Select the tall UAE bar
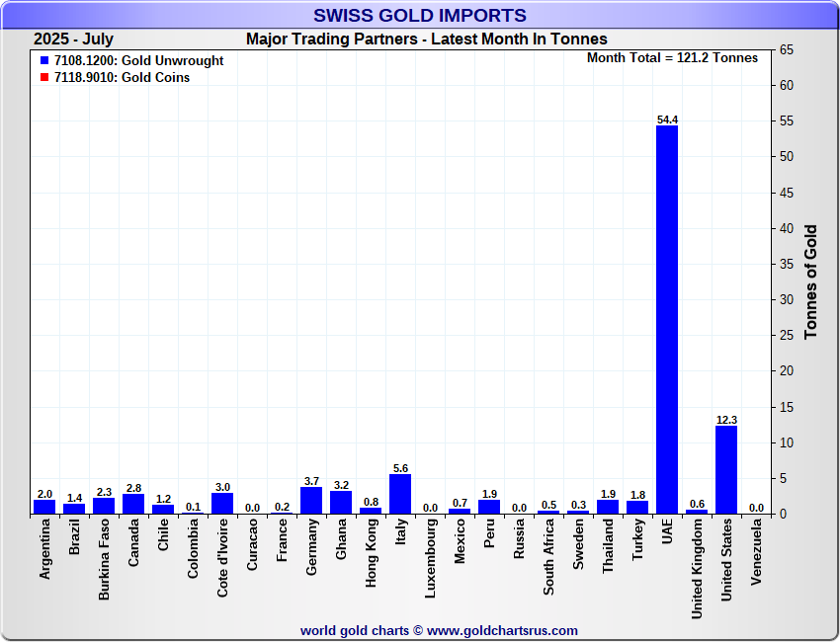The image size is (840, 642). tap(667, 319)
